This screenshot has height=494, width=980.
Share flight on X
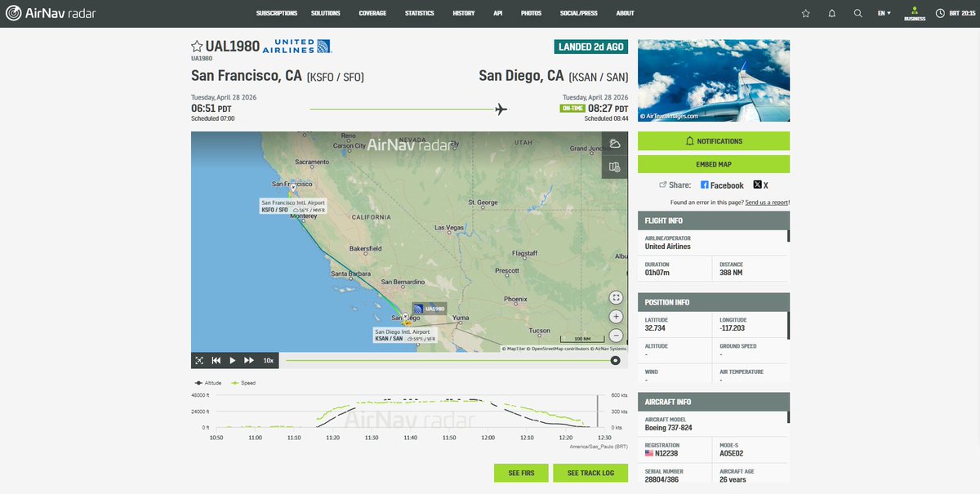(761, 185)
